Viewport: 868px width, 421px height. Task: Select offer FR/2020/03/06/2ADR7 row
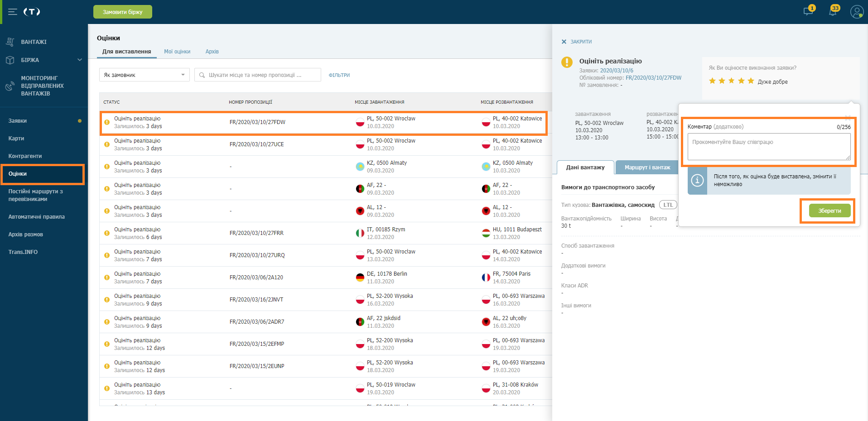point(325,322)
